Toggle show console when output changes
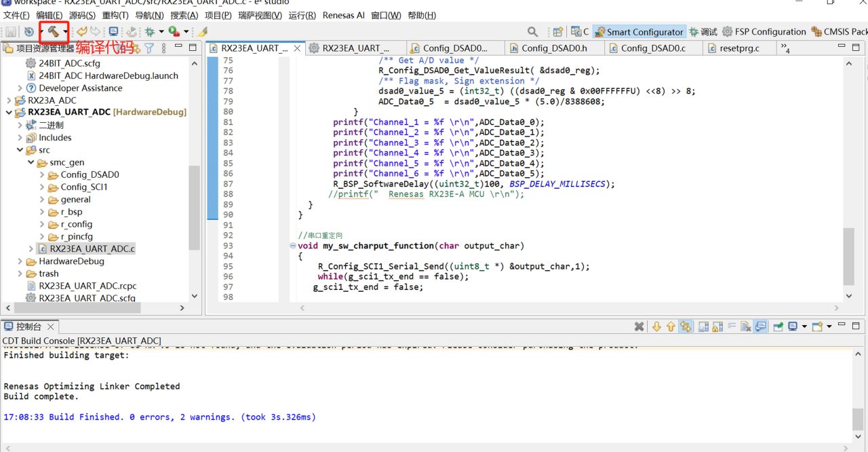The width and height of the screenshot is (868, 452). point(760,326)
